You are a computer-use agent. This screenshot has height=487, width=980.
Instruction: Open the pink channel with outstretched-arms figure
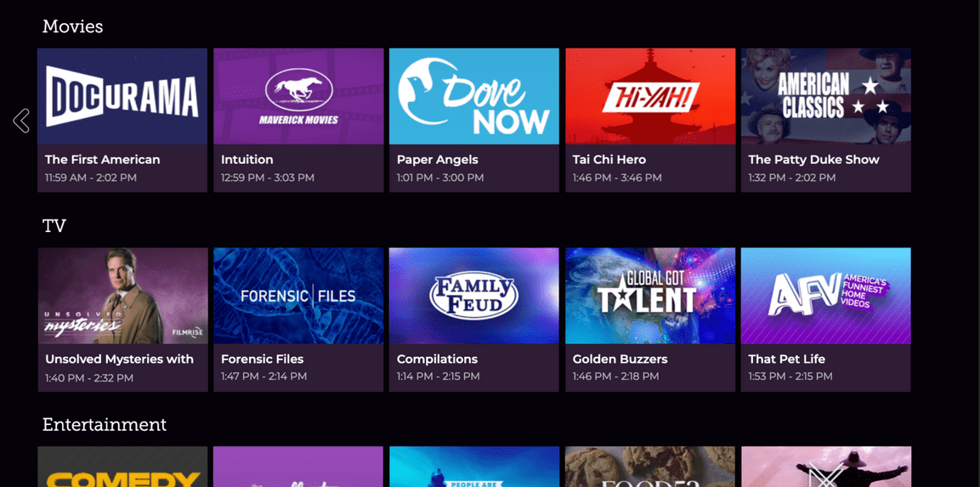(x=826, y=467)
